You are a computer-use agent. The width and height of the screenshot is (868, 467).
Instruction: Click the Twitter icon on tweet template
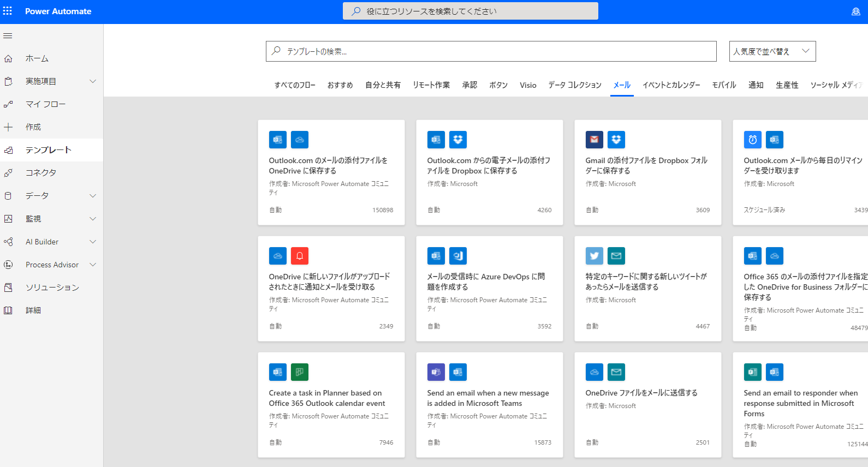click(594, 256)
